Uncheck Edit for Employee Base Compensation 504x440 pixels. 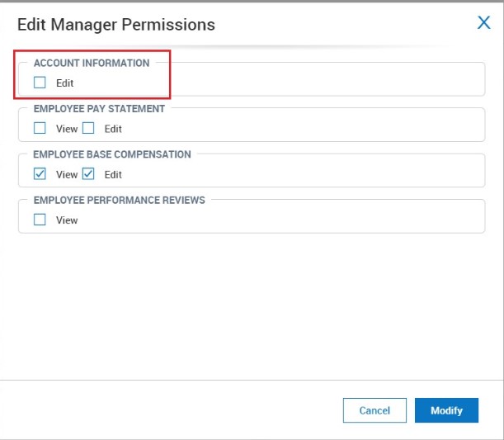pos(88,174)
